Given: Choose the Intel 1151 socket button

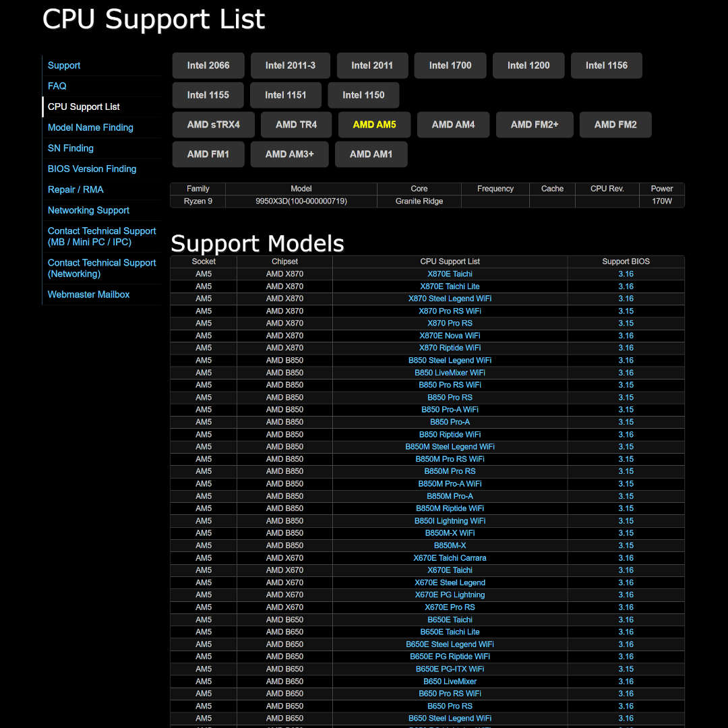Looking at the screenshot, I should pyautogui.click(x=286, y=95).
